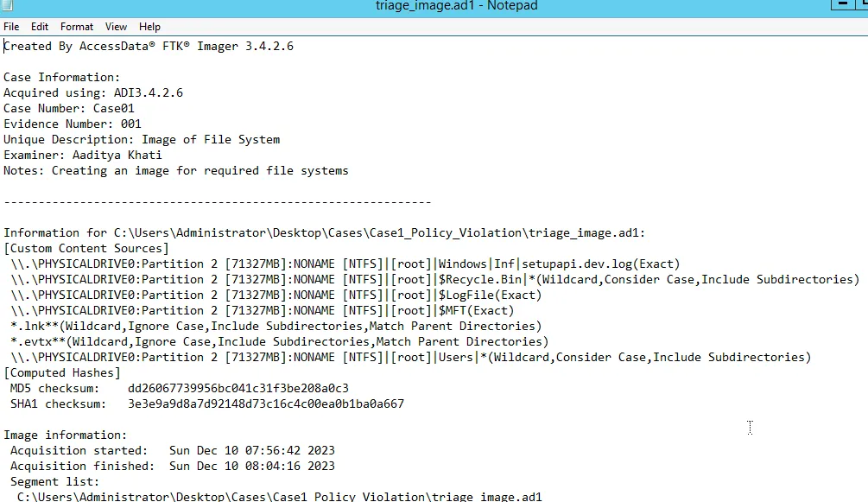The width and height of the screenshot is (868, 502).
Task: Place cursor on the Acquisition finished timestamp
Action: point(251,466)
